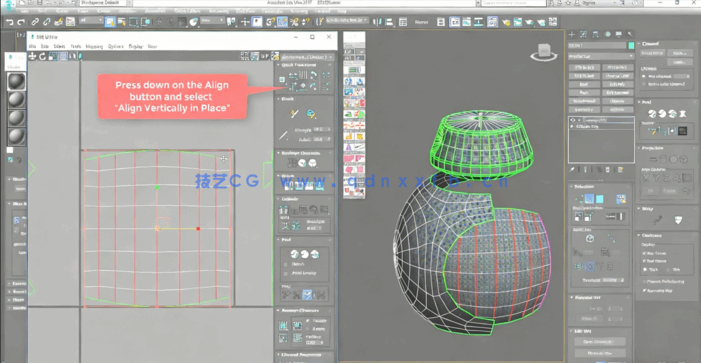Open the Options menu in UV editor
The image size is (701, 363).
[x=116, y=46]
